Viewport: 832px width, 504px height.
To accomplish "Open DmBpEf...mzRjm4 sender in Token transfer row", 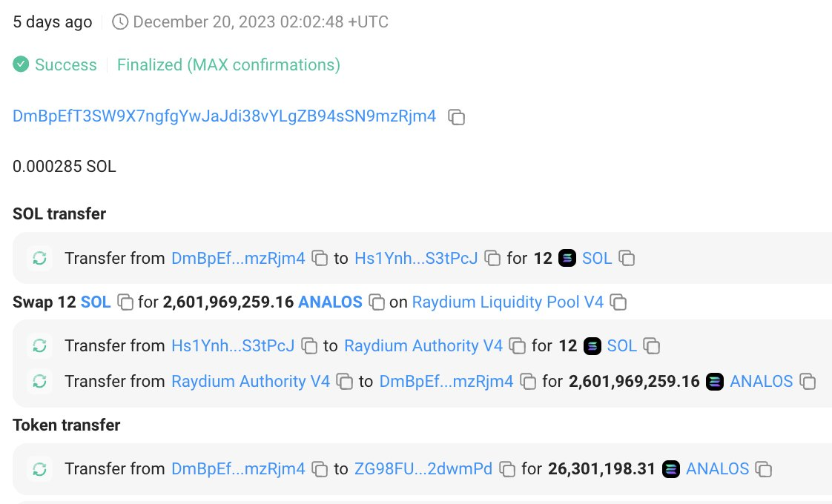I will click(x=238, y=469).
